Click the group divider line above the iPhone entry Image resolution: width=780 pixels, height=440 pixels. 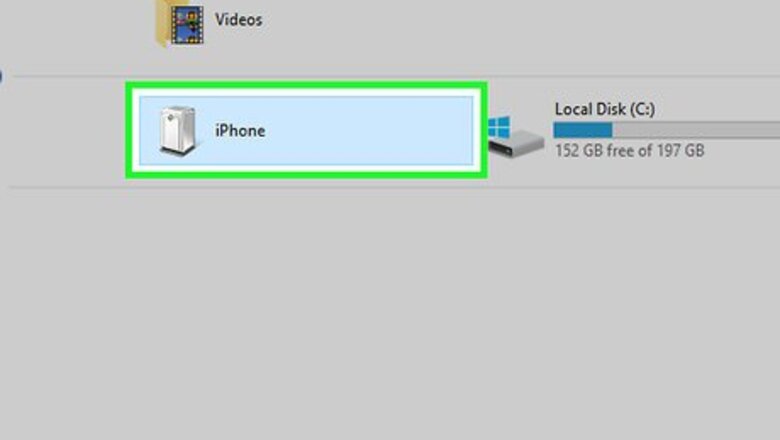(x=395, y=77)
